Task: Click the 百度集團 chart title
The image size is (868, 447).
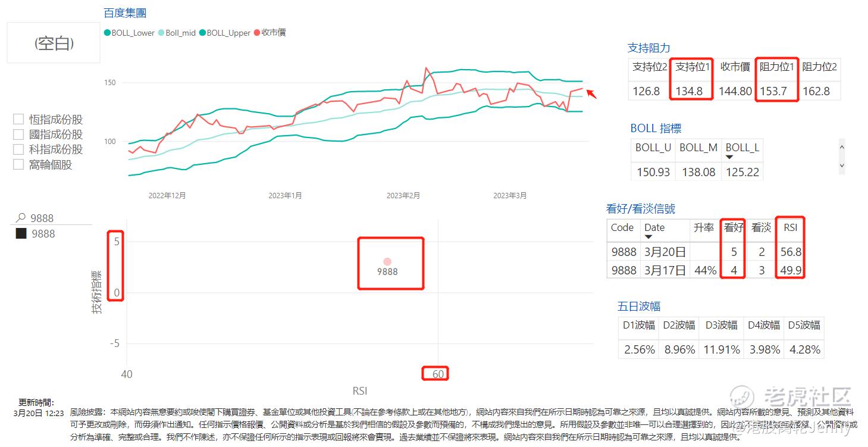Action: (x=125, y=13)
